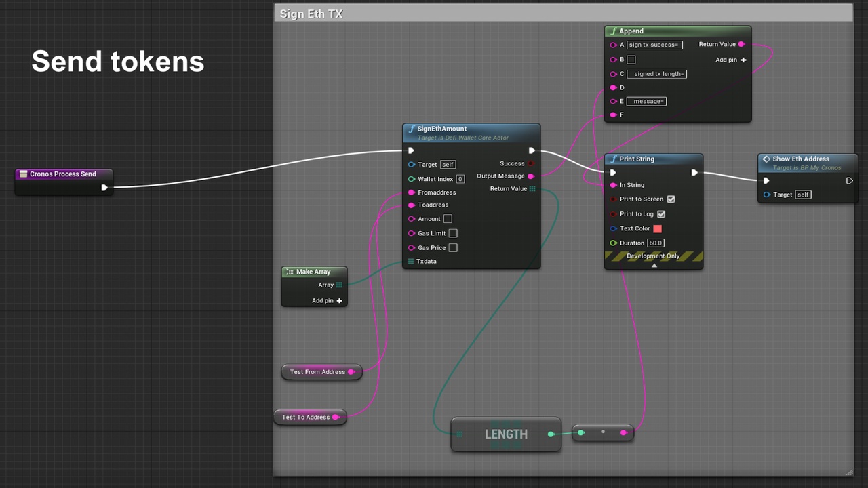Edit the Gas Price value field
The width and height of the screenshot is (868, 488).
click(453, 248)
